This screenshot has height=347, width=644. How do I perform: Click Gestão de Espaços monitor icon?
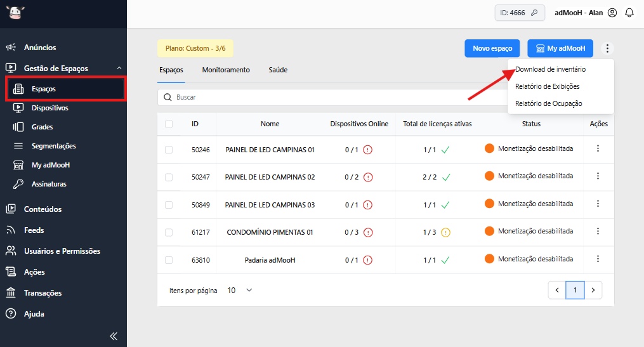[11, 68]
